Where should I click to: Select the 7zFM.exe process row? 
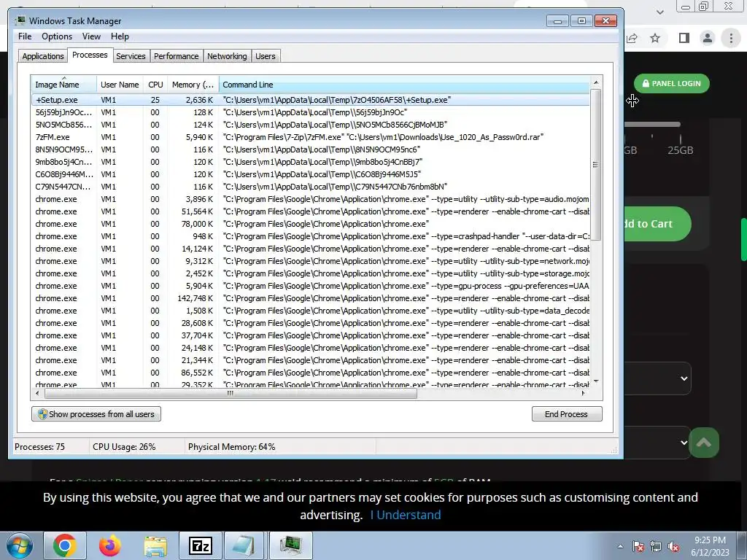point(311,137)
